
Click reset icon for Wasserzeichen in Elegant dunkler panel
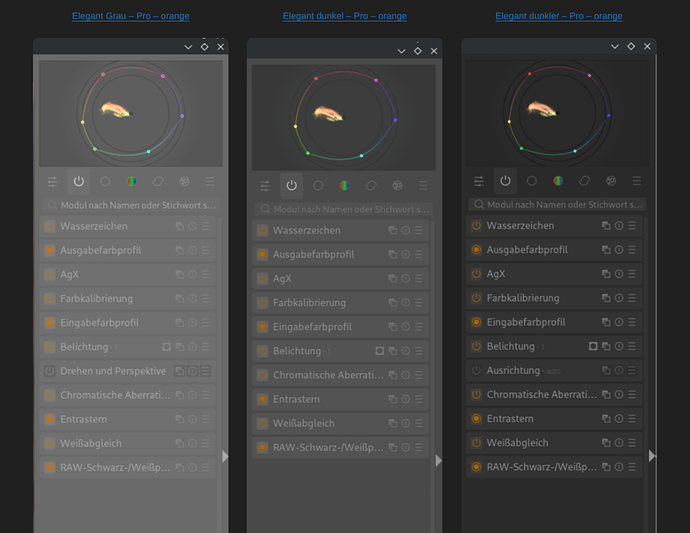coord(619,226)
